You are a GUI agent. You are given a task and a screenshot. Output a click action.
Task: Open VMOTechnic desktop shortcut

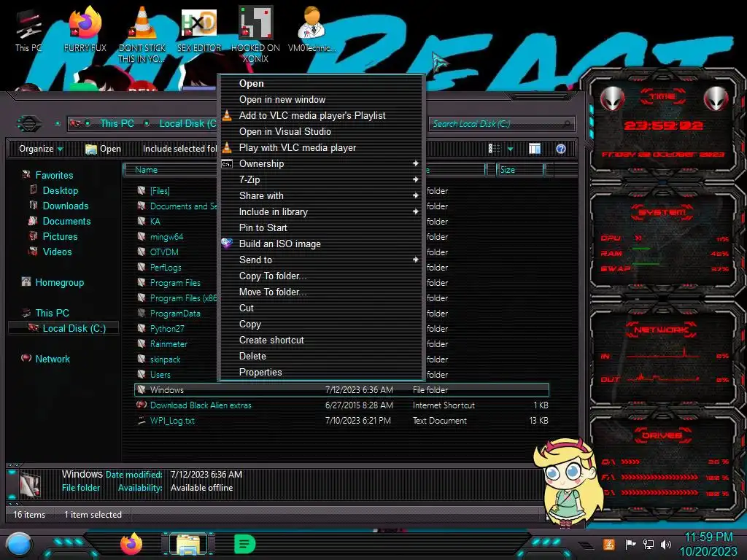pyautogui.click(x=311, y=28)
